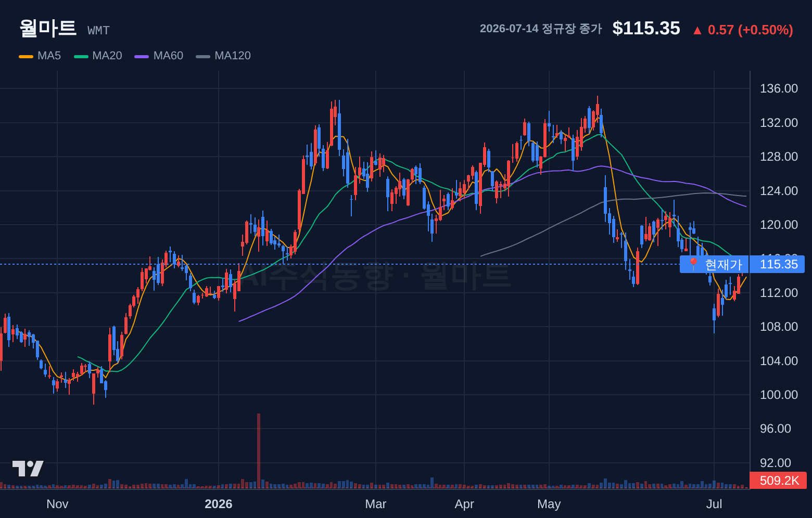Click the 96.00 price axis label

click(776, 429)
